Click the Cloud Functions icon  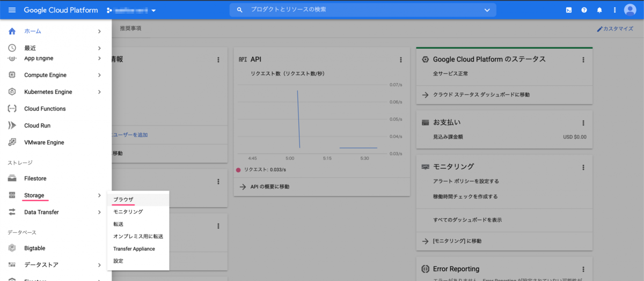tap(12, 109)
